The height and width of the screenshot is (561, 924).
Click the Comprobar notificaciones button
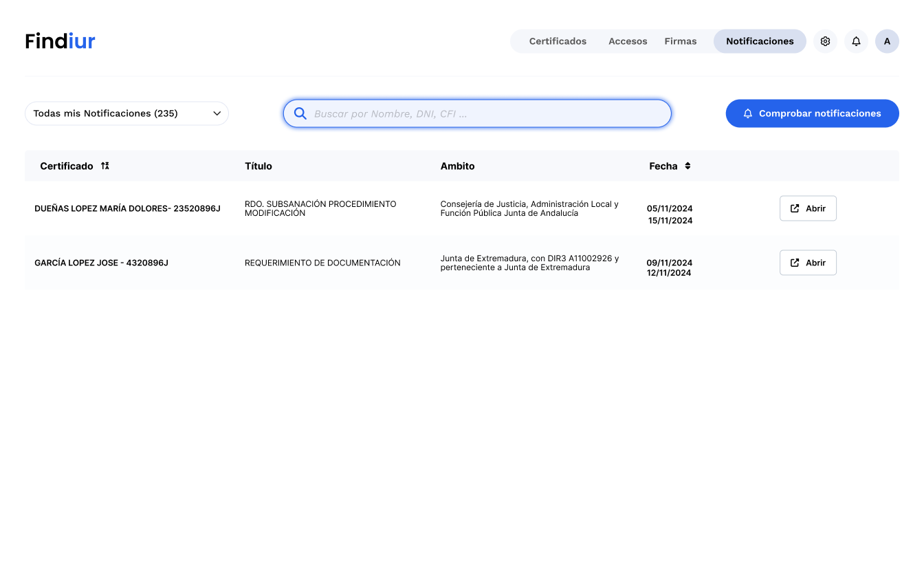coord(812,113)
